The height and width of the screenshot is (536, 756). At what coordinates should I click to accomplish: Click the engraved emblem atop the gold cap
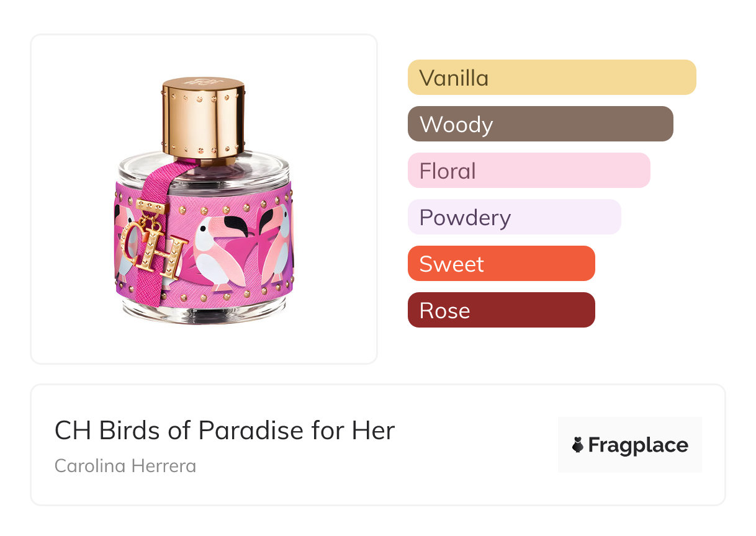pos(203,82)
